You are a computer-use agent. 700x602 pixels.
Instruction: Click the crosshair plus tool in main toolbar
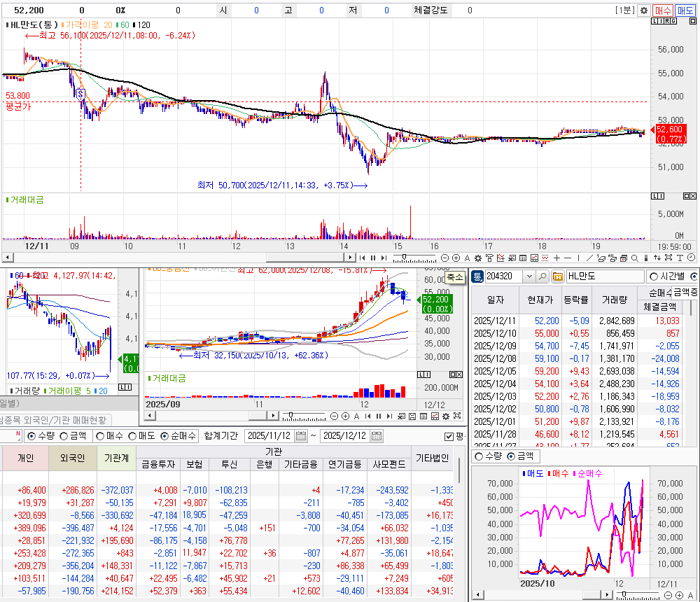pos(556,258)
